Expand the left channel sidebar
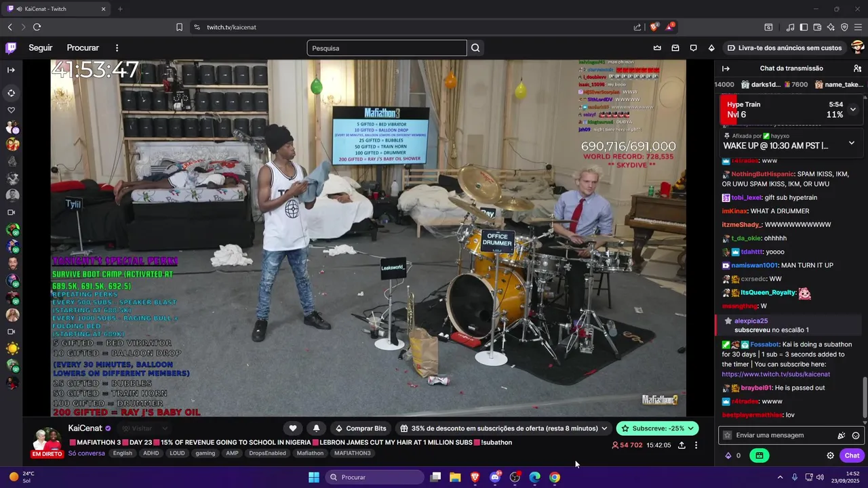 pos(11,70)
